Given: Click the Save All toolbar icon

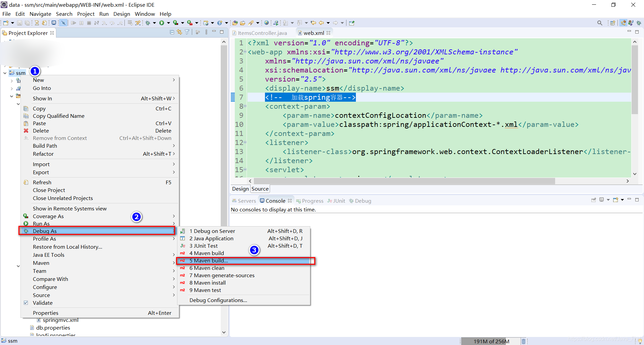Looking at the screenshot, I should (x=27, y=23).
